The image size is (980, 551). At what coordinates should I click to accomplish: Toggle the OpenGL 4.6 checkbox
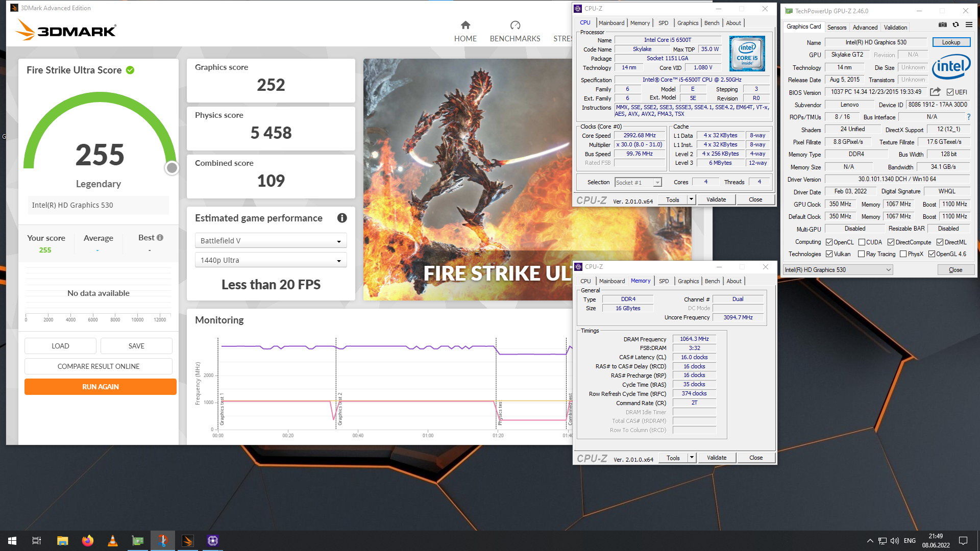[932, 254]
